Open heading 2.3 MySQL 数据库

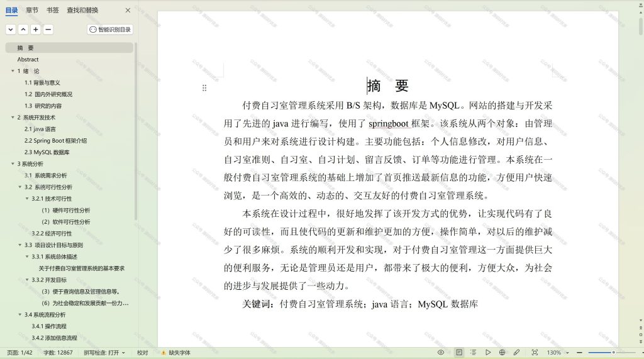[47, 152]
